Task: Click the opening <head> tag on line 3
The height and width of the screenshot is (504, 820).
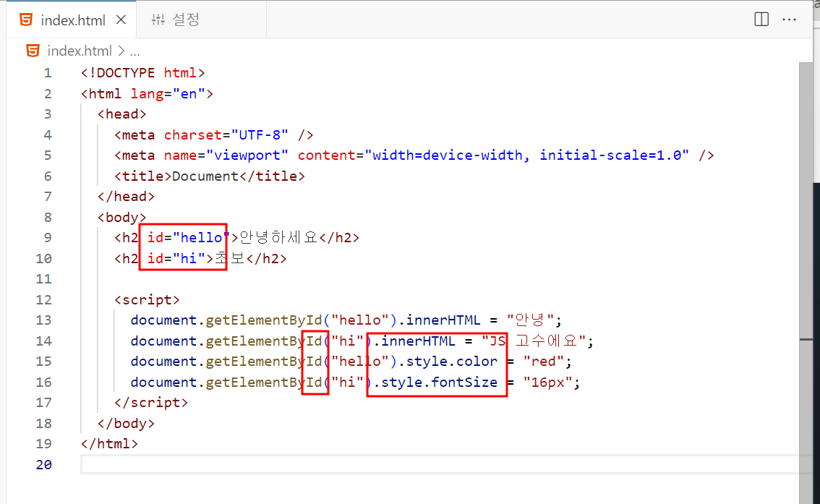Action: tap(122, 114)
